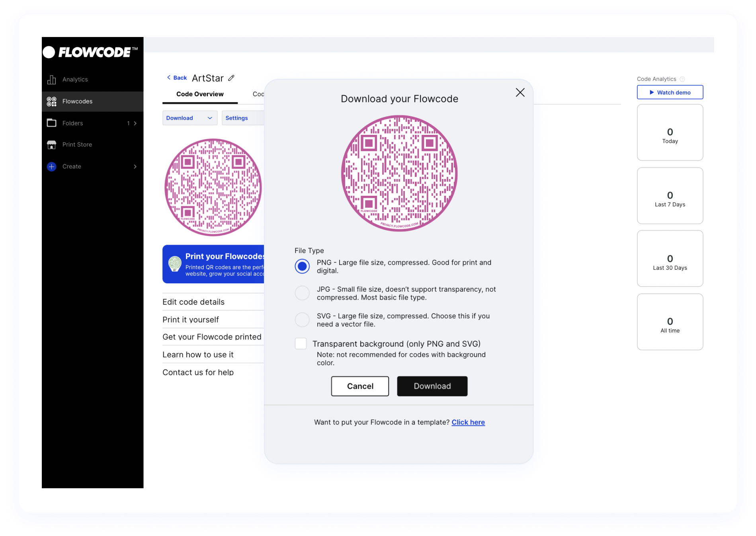Click the Last 7 Days analytics card
The image size is (756, 536).
click(x=670, y=196)
